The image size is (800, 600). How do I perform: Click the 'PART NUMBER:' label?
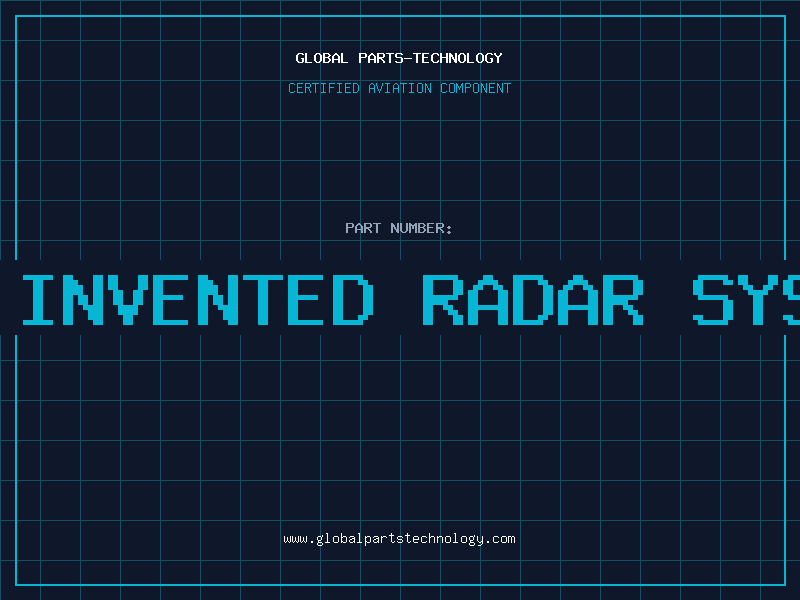[399, 228]
